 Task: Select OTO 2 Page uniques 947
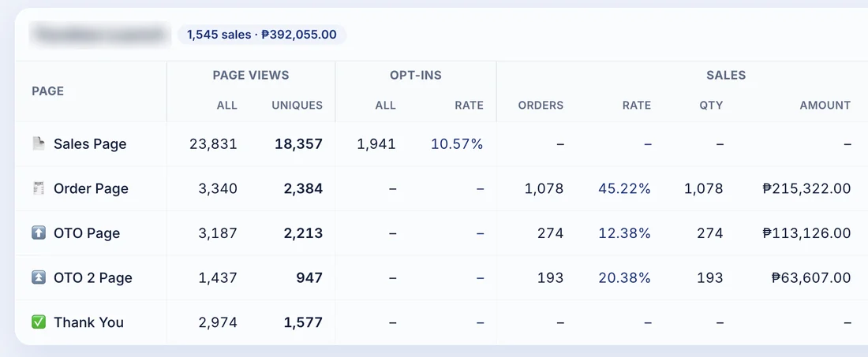click(309, 278)
